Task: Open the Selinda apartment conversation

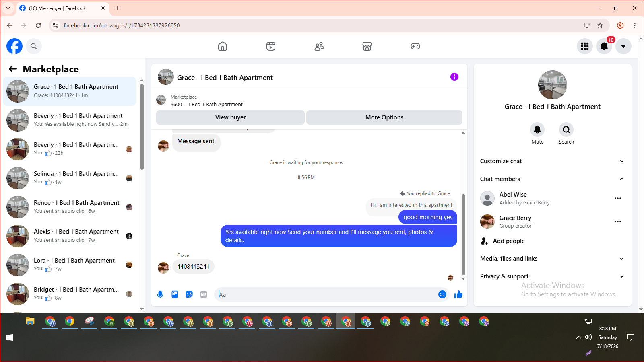Action: pyautogui.click(x=70, y=178)
